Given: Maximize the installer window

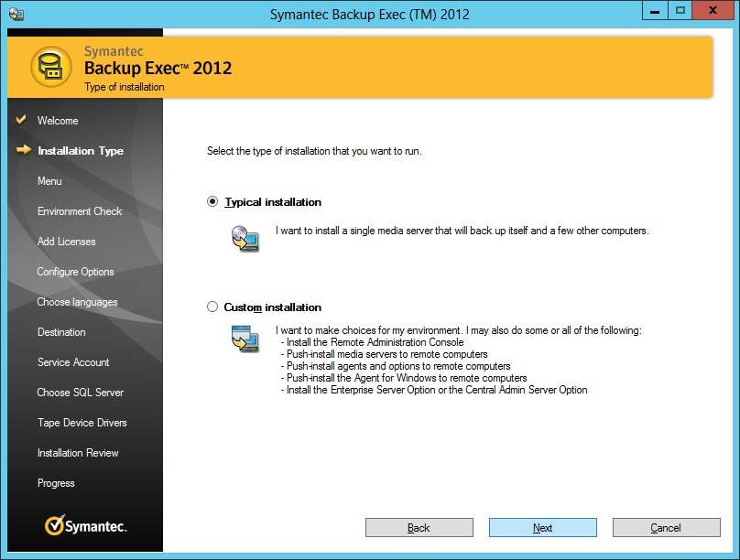Looking at the screenshot, I should pyautogui.click(x=680, y=10).
